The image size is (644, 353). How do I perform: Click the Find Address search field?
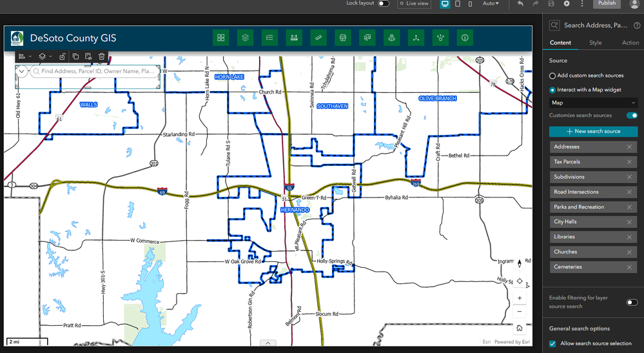coord(95,71)
